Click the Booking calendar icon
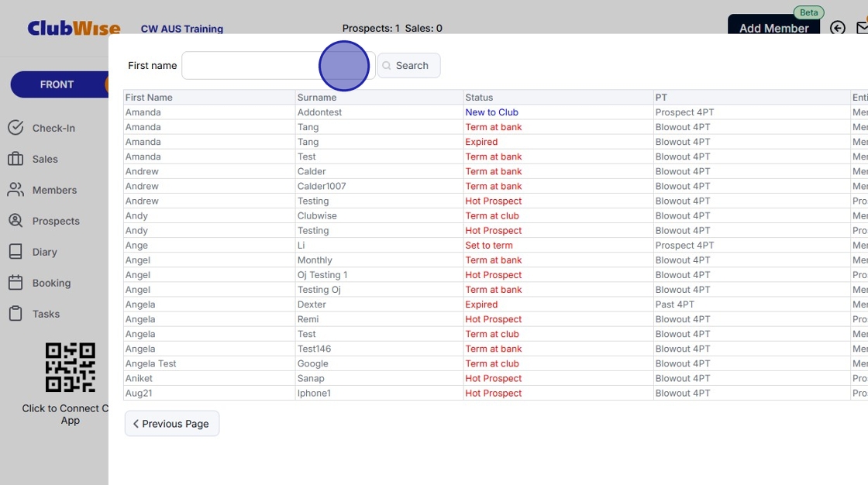This screenshot has width=868, height=485. click(15, 283)
